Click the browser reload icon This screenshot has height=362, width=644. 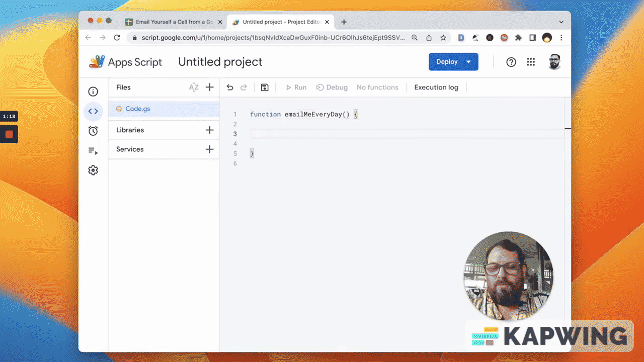coord(117,38)
